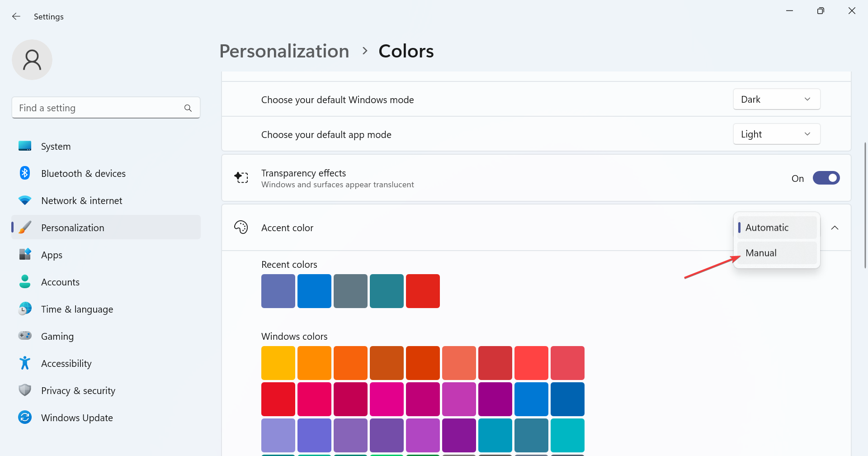Choose Manual accent color option
Image resolution: width=868 pixels, height=456 pixels.
(777, 253)
